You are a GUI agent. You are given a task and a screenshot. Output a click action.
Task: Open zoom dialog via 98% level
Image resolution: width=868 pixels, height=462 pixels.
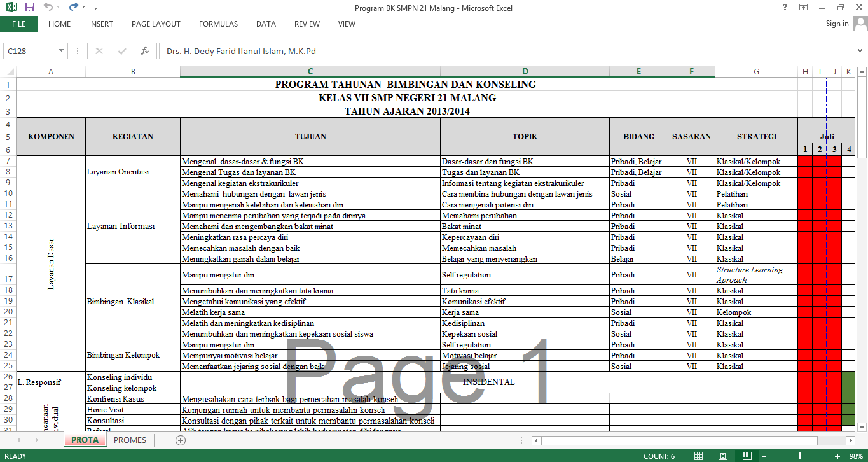tap(856, 456)
